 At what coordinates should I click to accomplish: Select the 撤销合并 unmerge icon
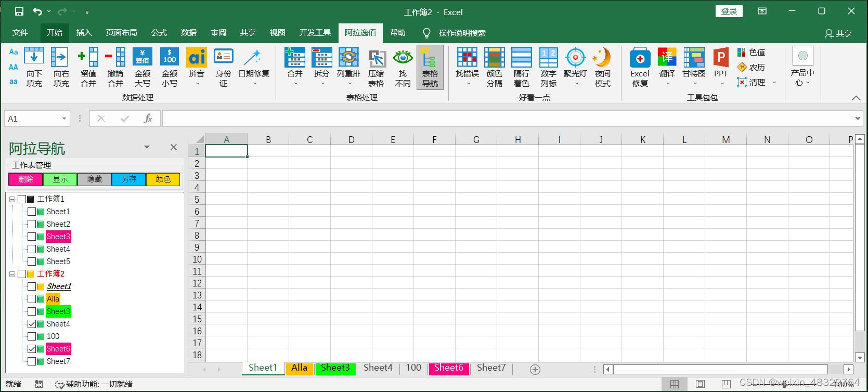[115, 57]
